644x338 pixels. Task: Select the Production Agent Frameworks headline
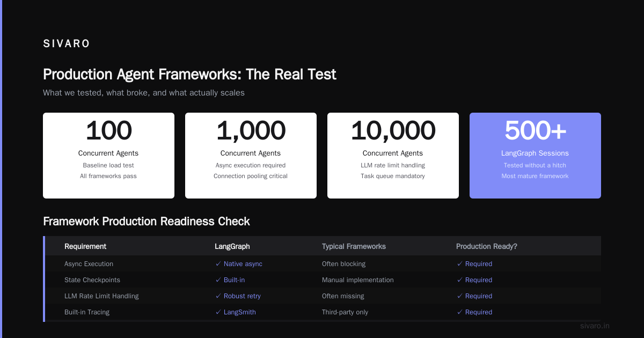189,74
